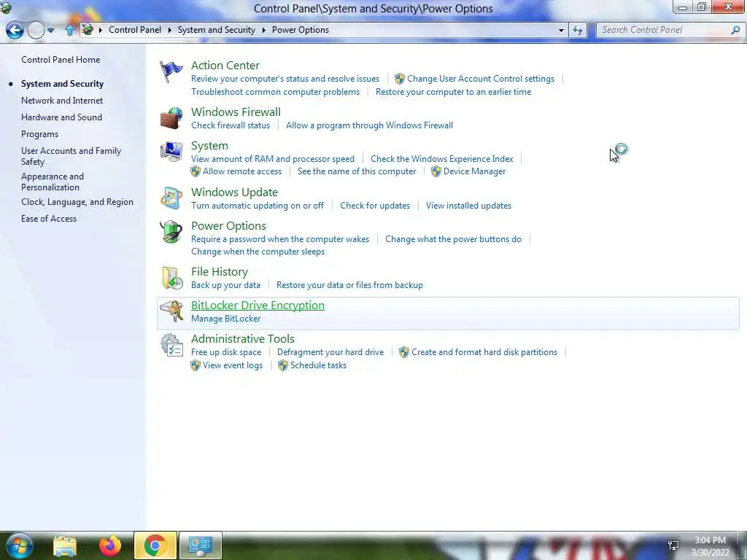747x560 pixels.
Task: Open BitLocker Drive Encryption heading
Action: [258, 306]
